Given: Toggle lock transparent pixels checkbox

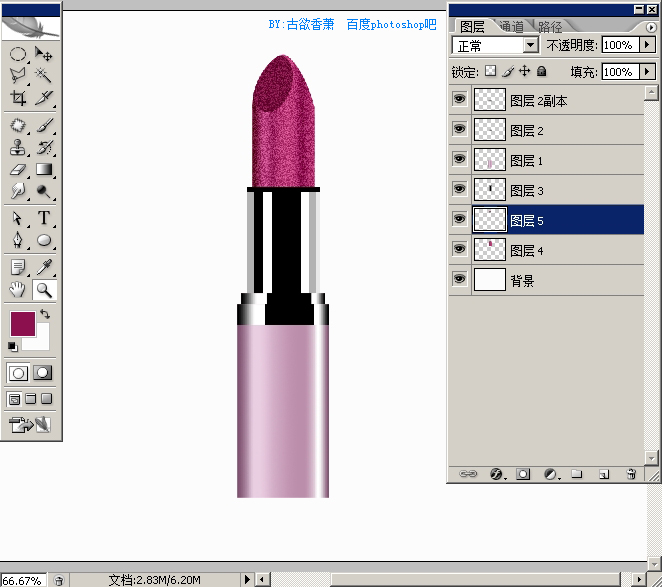Looking at the screenshot, I should 491,71.
